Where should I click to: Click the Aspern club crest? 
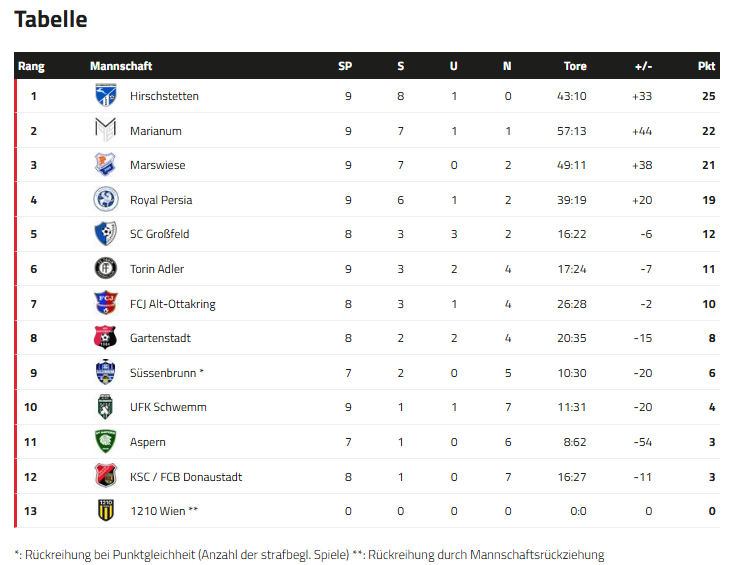[105, 442]
